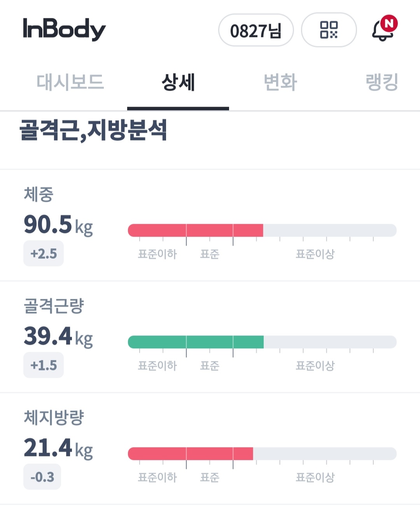Image resolution: width=420 pixels, height=509 pixels.
Task: Click the -0.3 body fat change badge
Action: pos(42,477)
